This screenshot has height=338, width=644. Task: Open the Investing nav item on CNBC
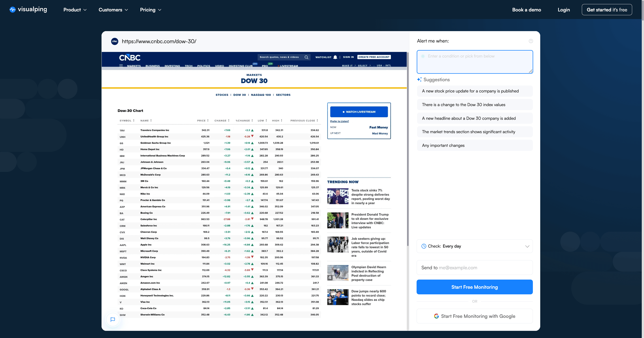172,66
